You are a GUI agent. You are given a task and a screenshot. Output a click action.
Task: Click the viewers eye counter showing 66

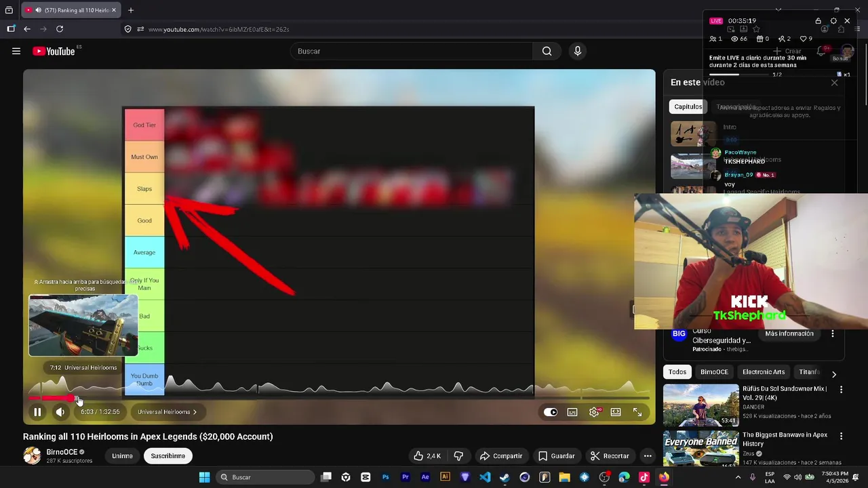(x=739, y=39)
